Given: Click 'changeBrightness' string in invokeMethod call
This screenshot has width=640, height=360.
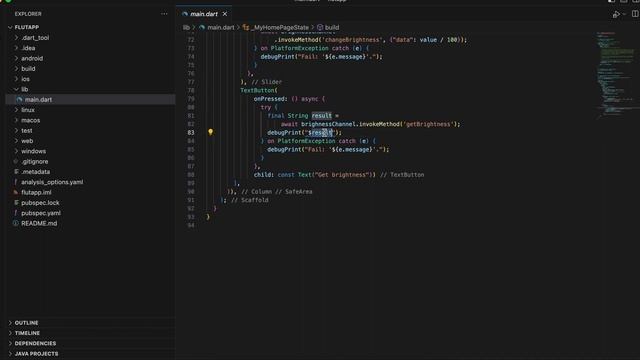Looking at the screenshot, I should 352,40.
